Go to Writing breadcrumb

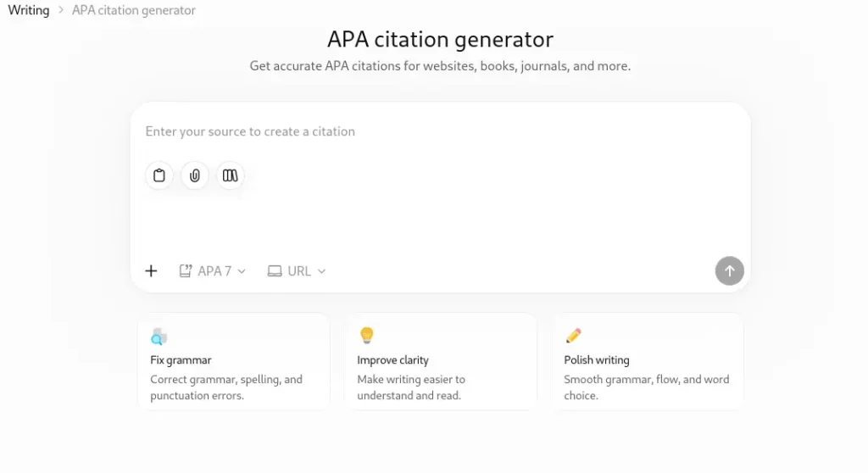coord(28,10)
